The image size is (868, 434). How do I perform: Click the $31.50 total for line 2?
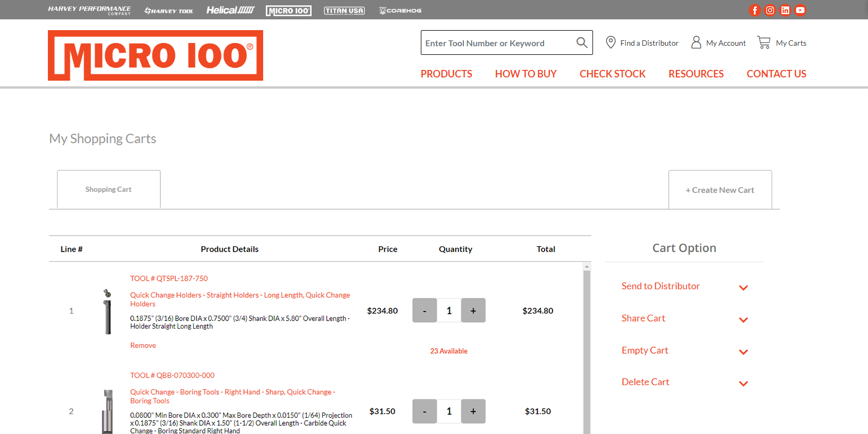[538, 411]
